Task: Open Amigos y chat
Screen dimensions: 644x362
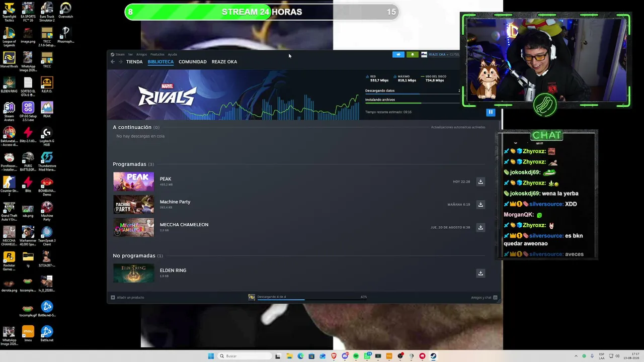Action: coord(484,298)
